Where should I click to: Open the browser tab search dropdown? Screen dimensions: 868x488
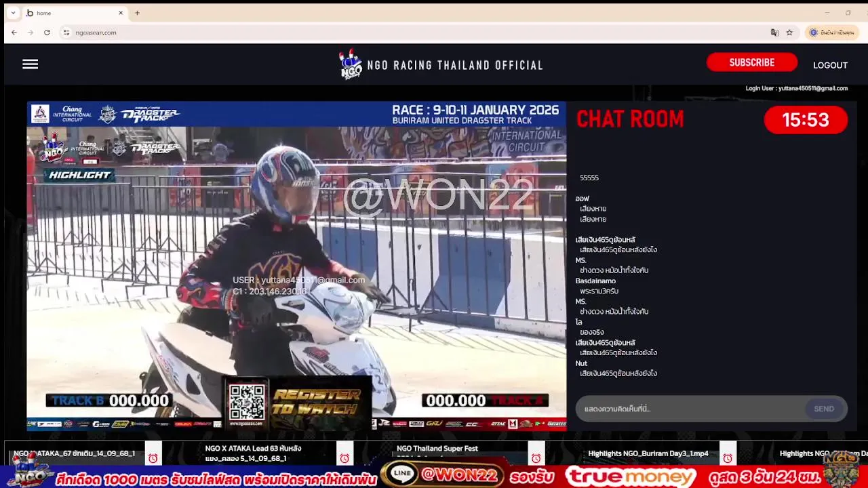(13, 13)
